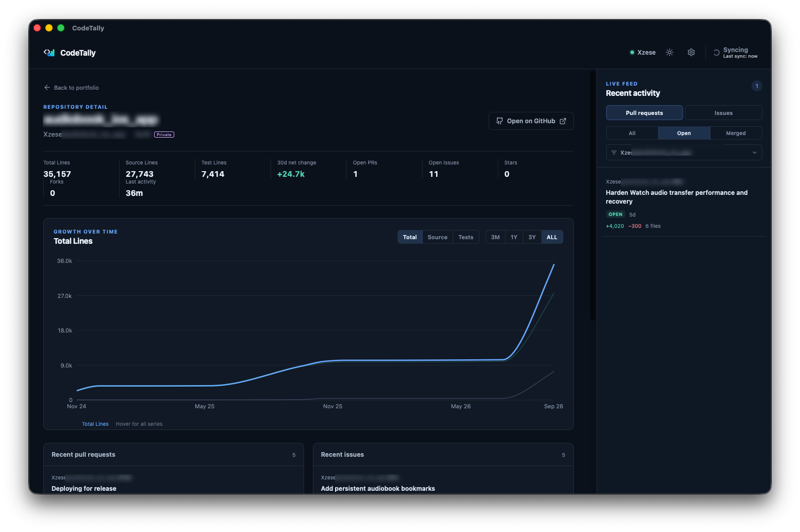
Task: Click the CodeTally logo icon
Action: [x=49, y=53]
